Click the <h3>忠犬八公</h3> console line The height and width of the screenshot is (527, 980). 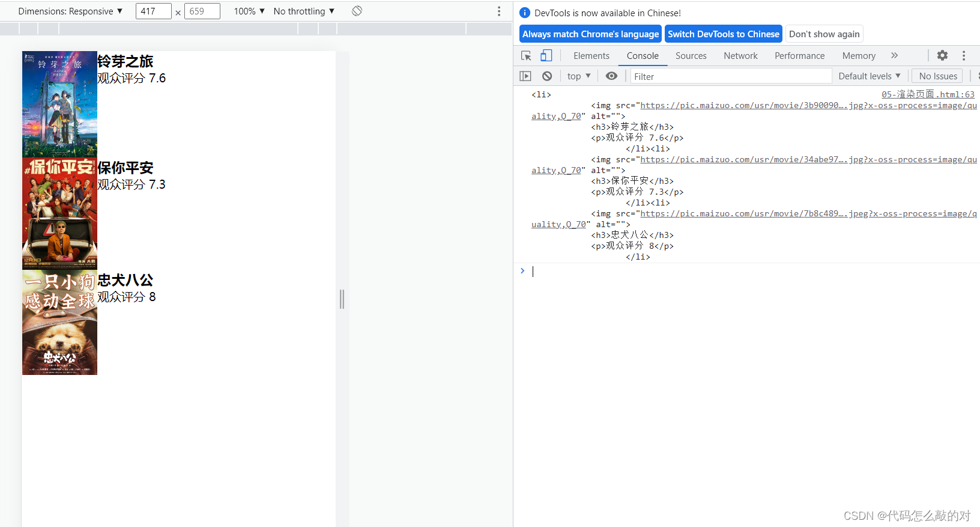632,235
